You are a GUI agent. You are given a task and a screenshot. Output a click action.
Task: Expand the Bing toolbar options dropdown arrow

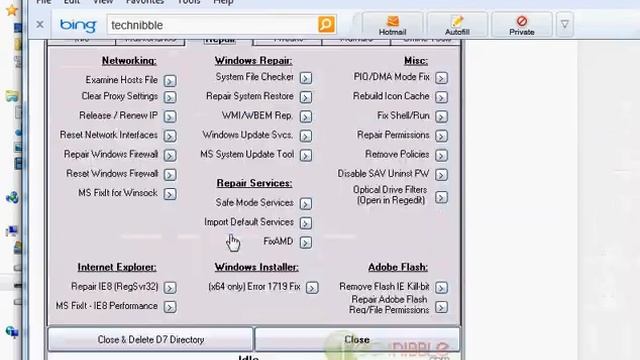pos(564,25)
